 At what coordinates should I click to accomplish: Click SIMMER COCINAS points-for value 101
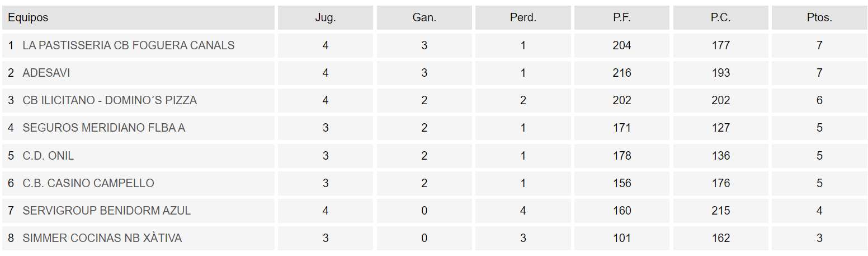[622, 238]
